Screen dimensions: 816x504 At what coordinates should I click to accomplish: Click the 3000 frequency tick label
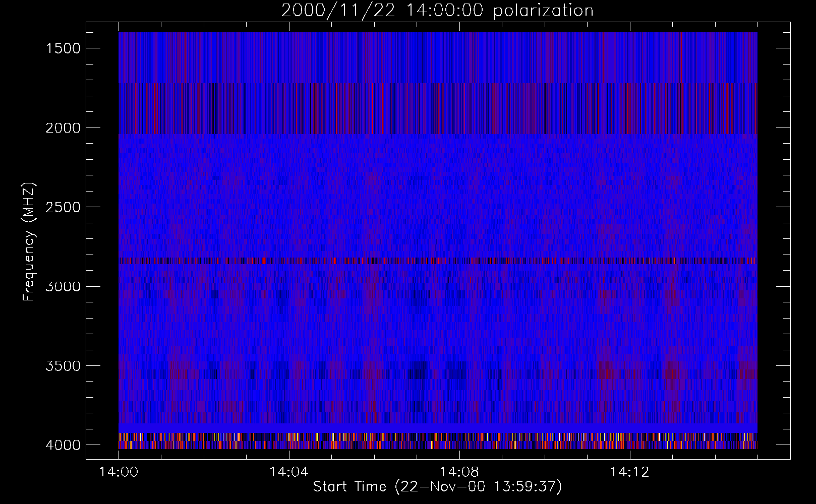click(x=63, y=287)
